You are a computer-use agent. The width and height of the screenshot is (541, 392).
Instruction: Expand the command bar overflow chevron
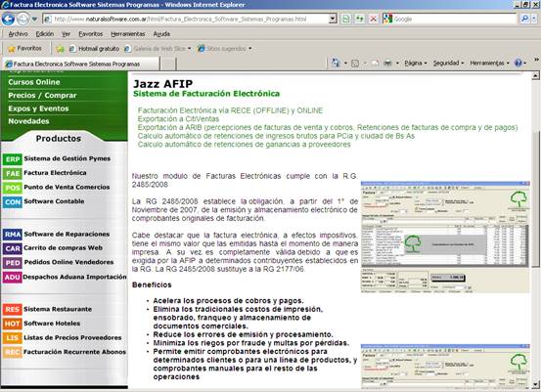click(536, 60)
